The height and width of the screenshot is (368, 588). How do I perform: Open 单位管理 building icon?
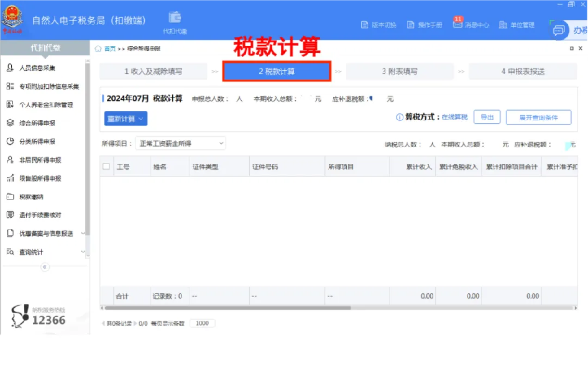[503, 25]
